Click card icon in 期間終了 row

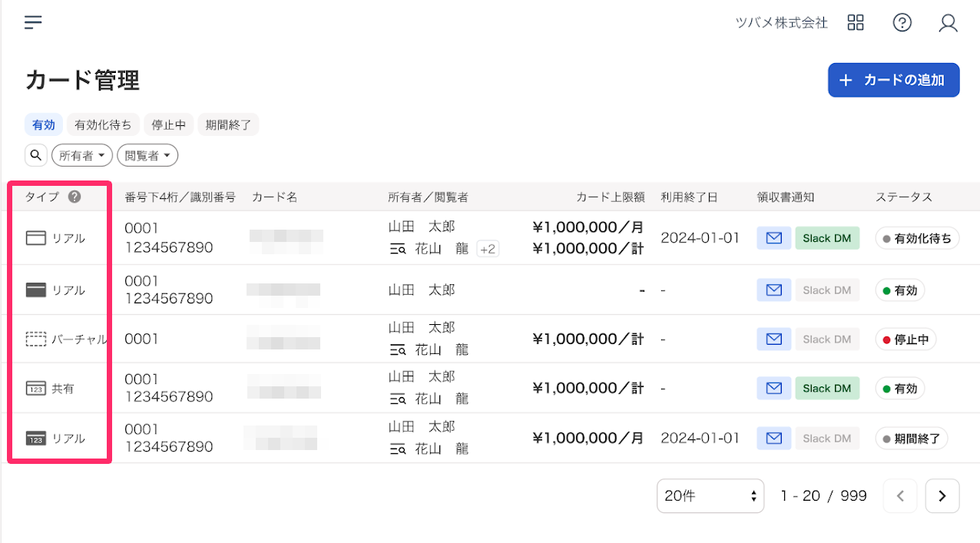[36, 439]
